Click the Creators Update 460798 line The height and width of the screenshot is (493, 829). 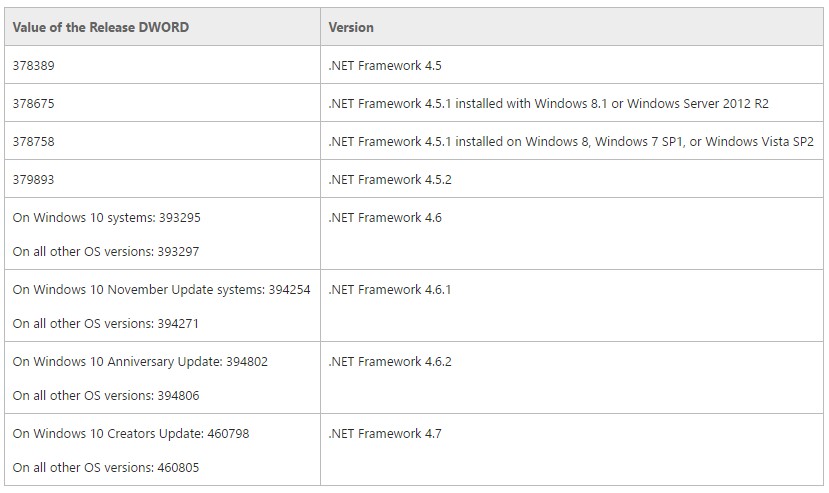click(x=131, y=433)
